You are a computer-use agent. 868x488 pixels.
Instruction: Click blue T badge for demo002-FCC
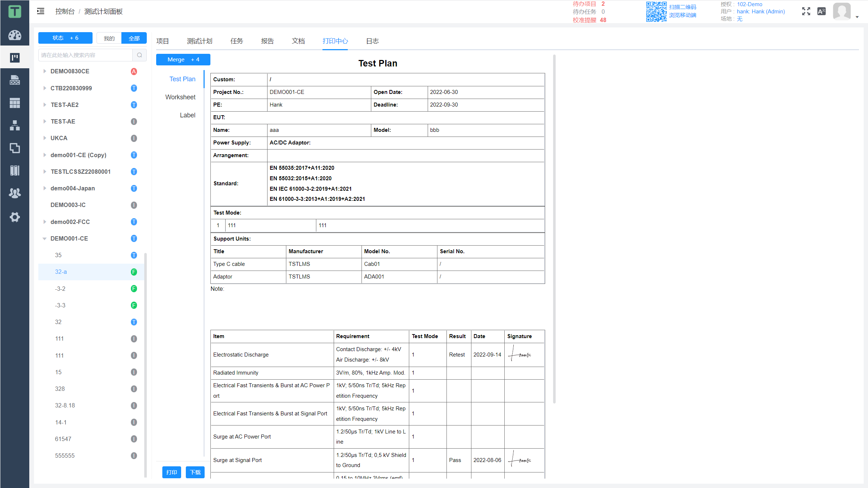(134, 222)
